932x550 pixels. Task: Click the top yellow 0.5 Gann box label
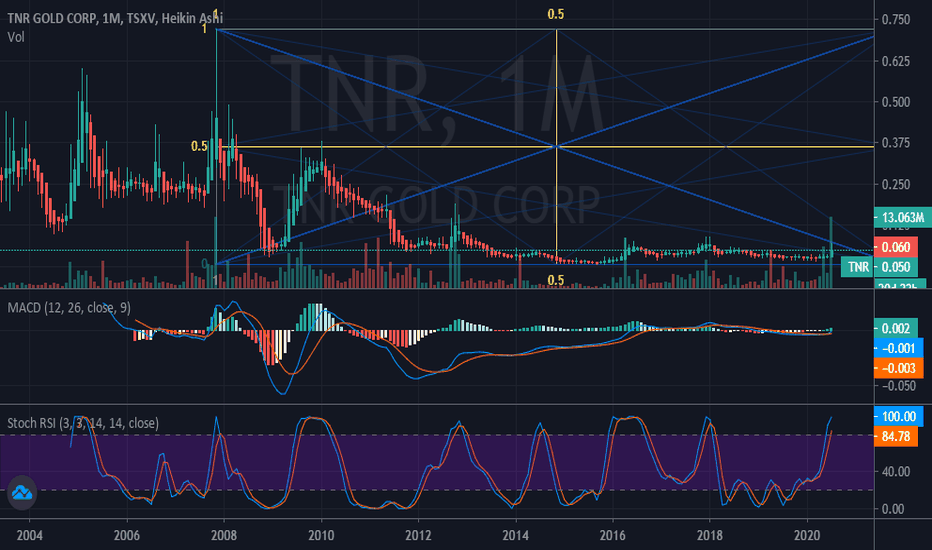556,14
